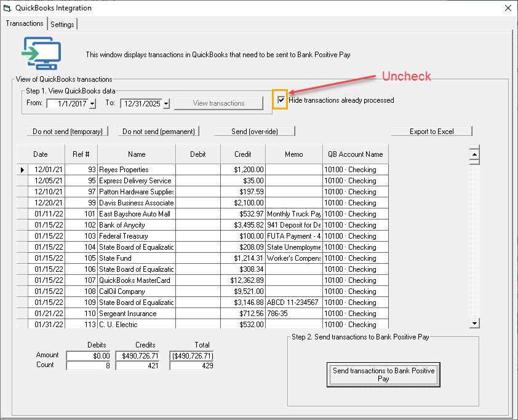The image size is (518, 420).
Task: Select row selector arrow for Reyes Properties
Action: [x=22, y=170]
